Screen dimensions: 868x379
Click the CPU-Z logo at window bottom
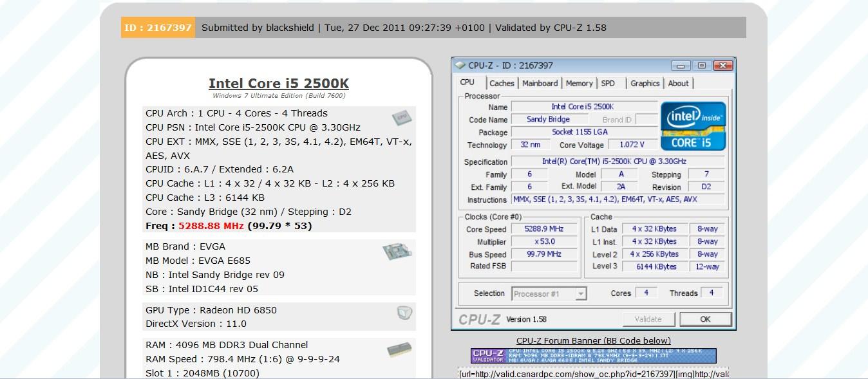click(479, 319)
